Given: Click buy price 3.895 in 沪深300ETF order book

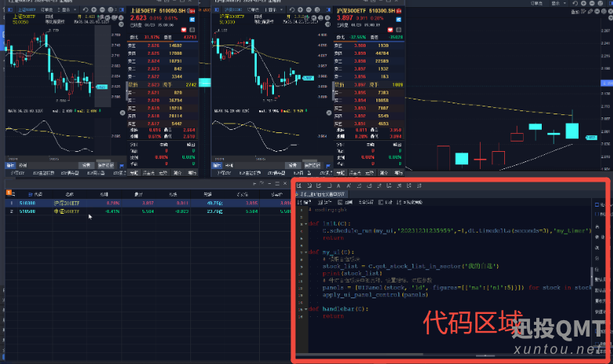Looking at the screenshot, I should [359, 92].
